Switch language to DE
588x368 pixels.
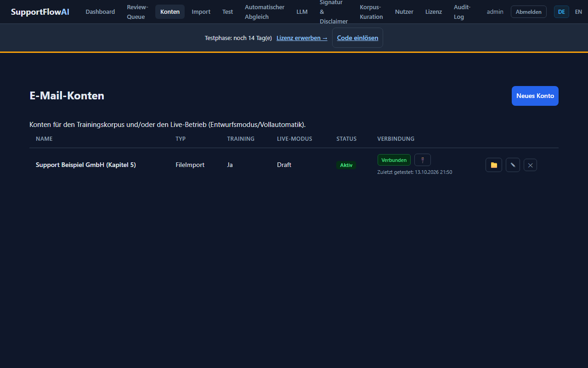(x=561, y=12)
